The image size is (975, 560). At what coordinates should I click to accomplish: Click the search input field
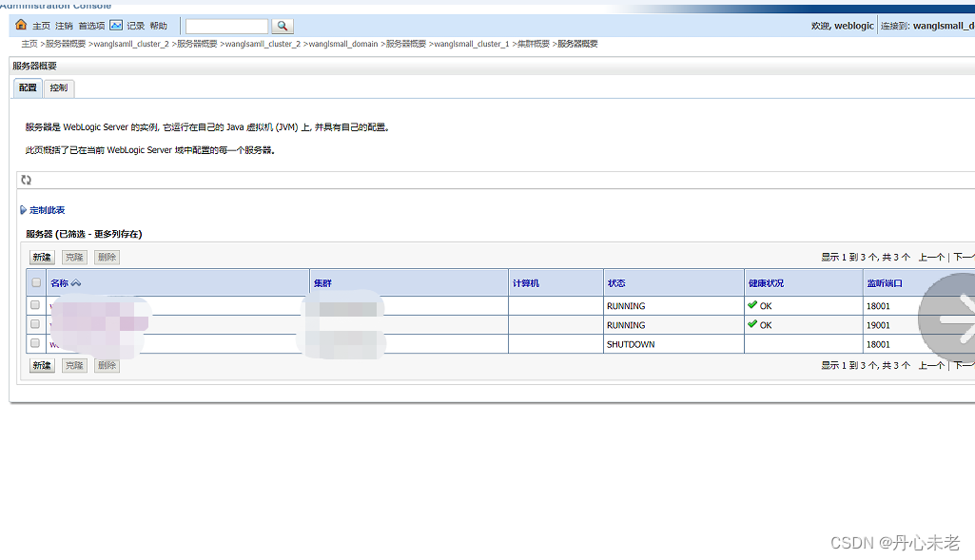point(227,26)
